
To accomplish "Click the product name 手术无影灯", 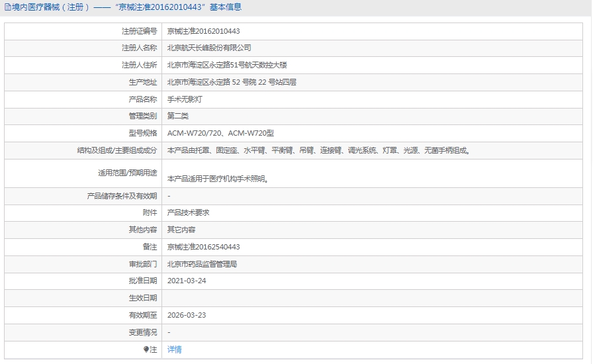I will point(185,99).
